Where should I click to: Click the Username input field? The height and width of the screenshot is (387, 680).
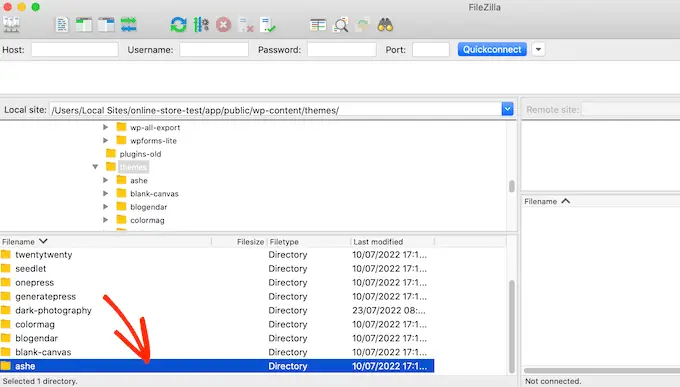(x=214, y=49)
